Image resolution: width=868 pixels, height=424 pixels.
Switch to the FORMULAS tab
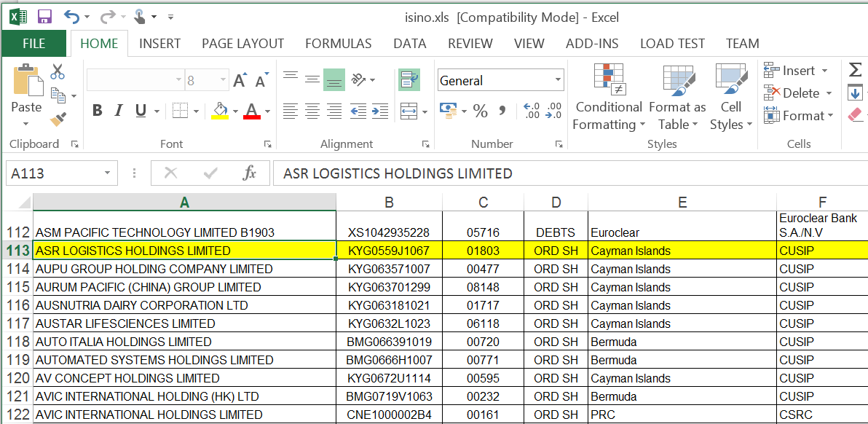coord(338,44)
